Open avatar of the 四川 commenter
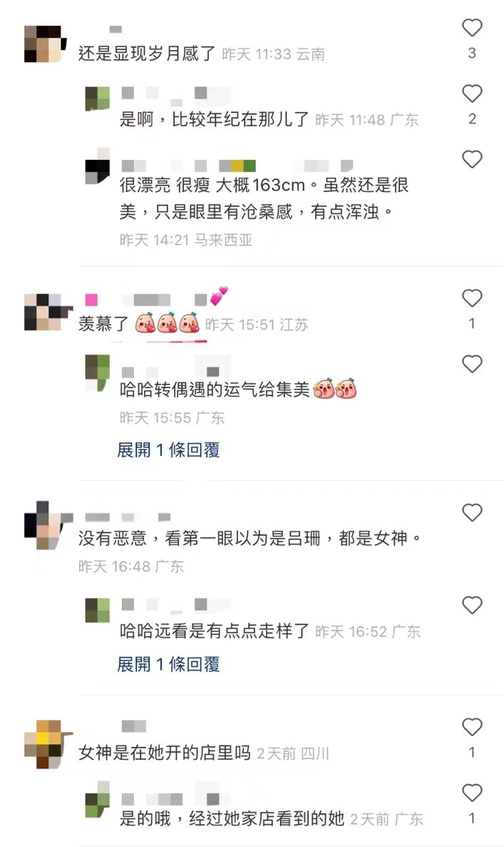Viewport: 504px width, 847px height. tap(48, 744)
